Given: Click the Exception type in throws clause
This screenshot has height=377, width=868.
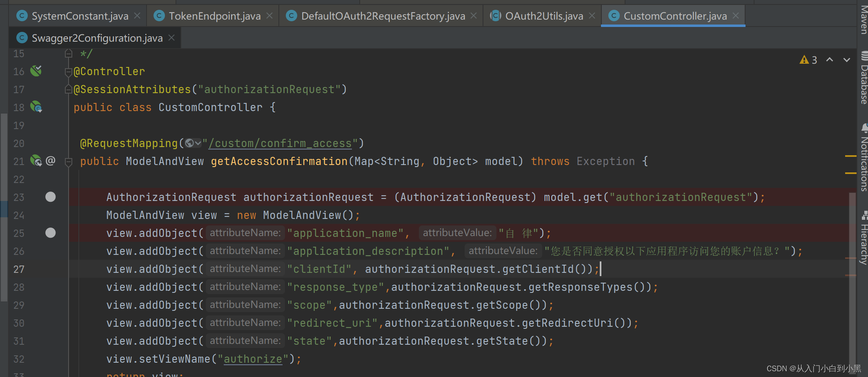Looking at the screenshot, I should click(605, 161).
